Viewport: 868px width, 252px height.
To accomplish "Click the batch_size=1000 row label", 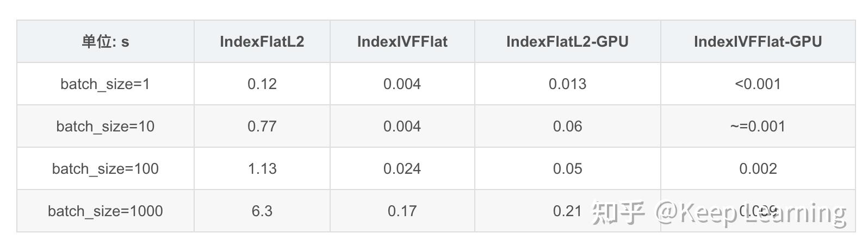I will [x=106, y=211].
